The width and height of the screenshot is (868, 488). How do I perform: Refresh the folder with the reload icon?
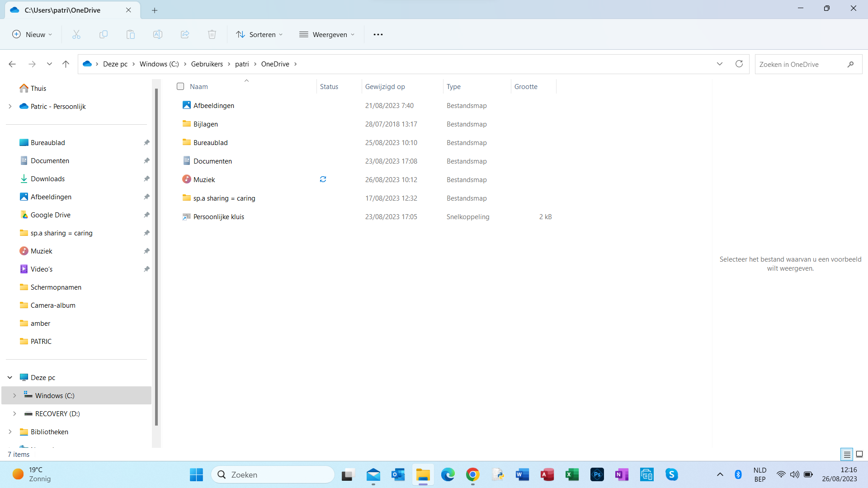click(739, 64)
